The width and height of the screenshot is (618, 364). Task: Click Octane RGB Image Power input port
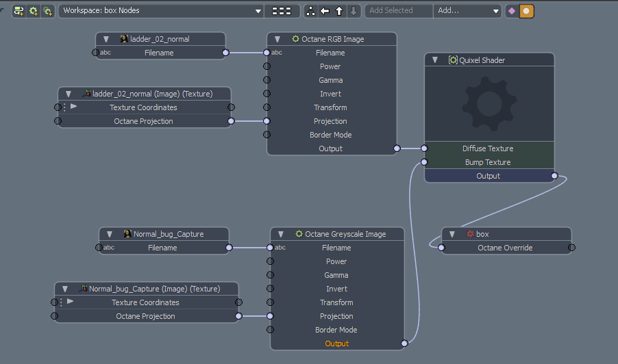click(x=267, y=66)
